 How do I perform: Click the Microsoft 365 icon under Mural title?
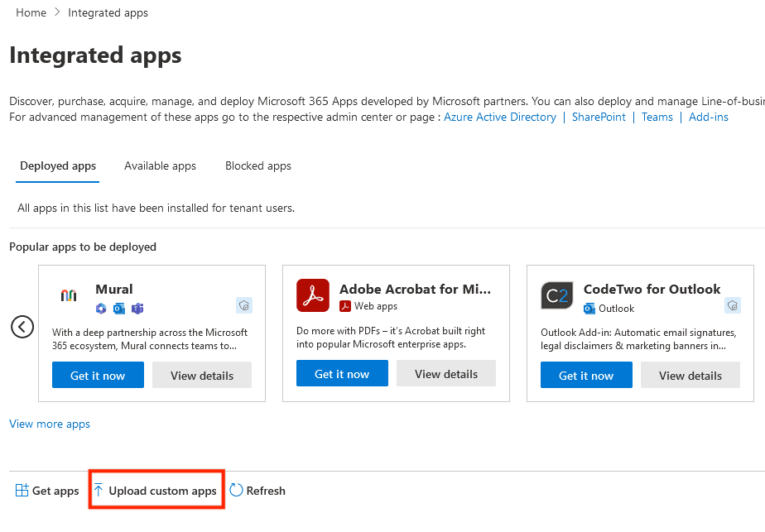[101, 308]
